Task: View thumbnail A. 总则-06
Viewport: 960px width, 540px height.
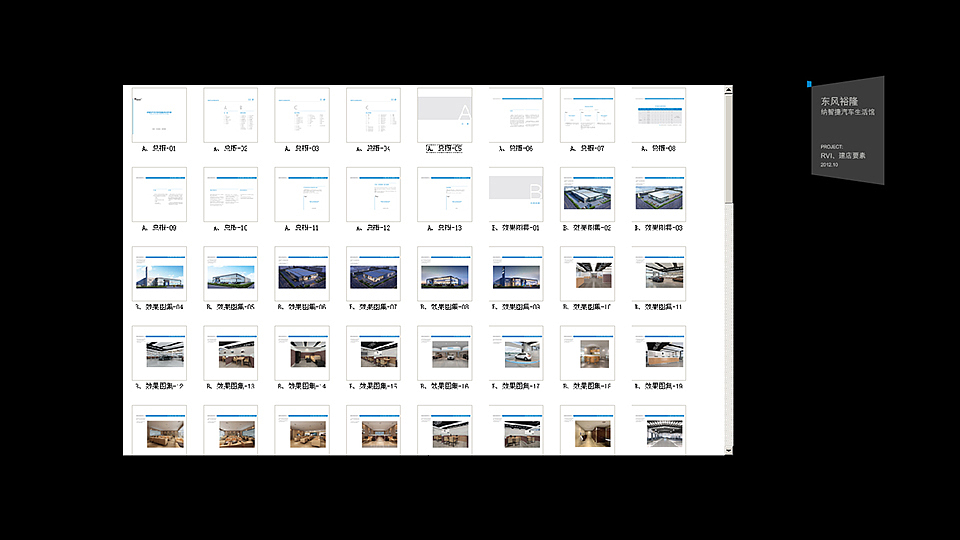Action: 516,115
